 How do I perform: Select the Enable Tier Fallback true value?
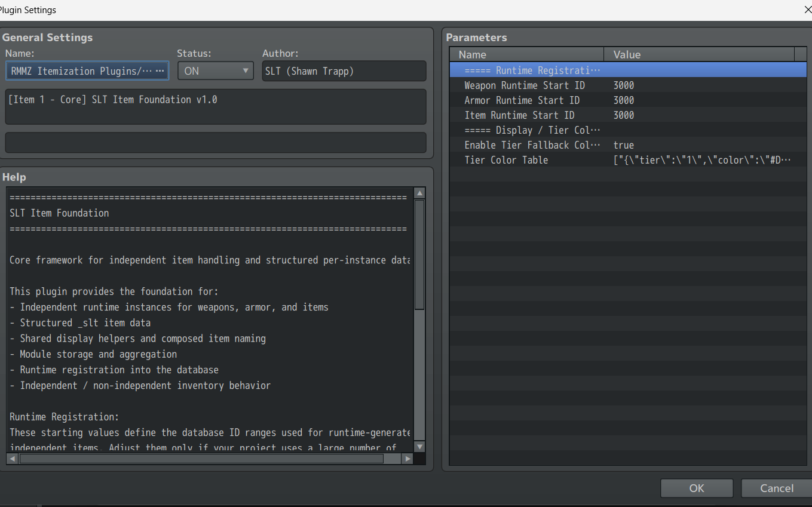[623, 145]
